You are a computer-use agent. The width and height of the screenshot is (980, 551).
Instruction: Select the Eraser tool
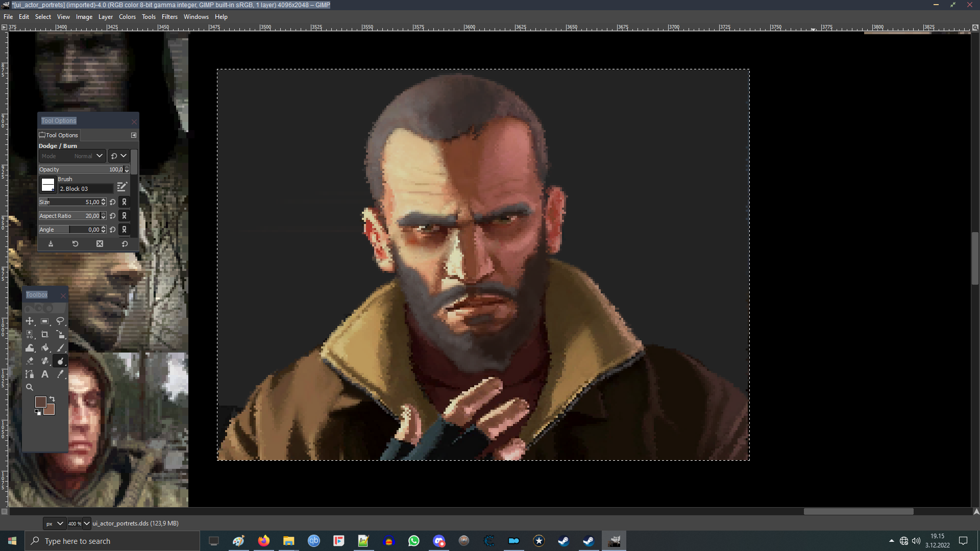30,361
